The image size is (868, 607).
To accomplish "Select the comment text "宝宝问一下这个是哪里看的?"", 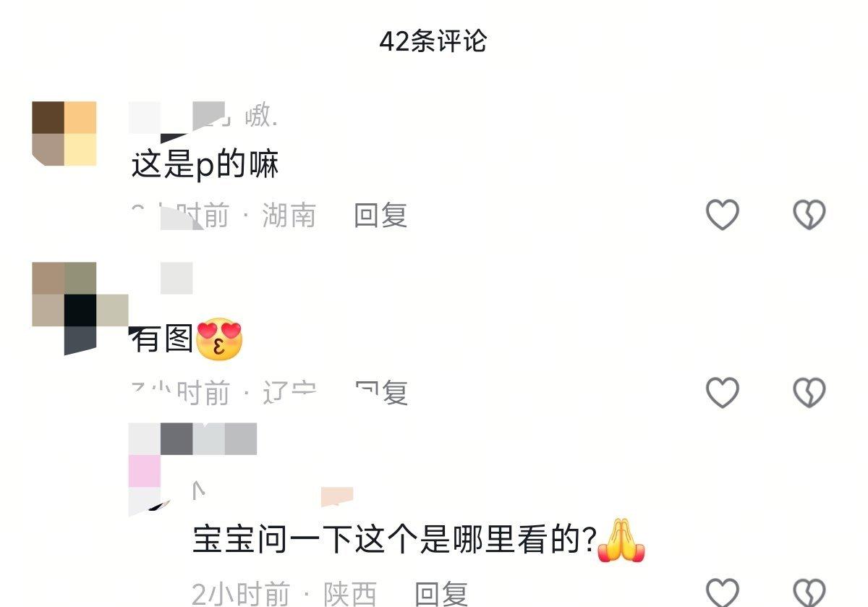I will coord(394,540).
